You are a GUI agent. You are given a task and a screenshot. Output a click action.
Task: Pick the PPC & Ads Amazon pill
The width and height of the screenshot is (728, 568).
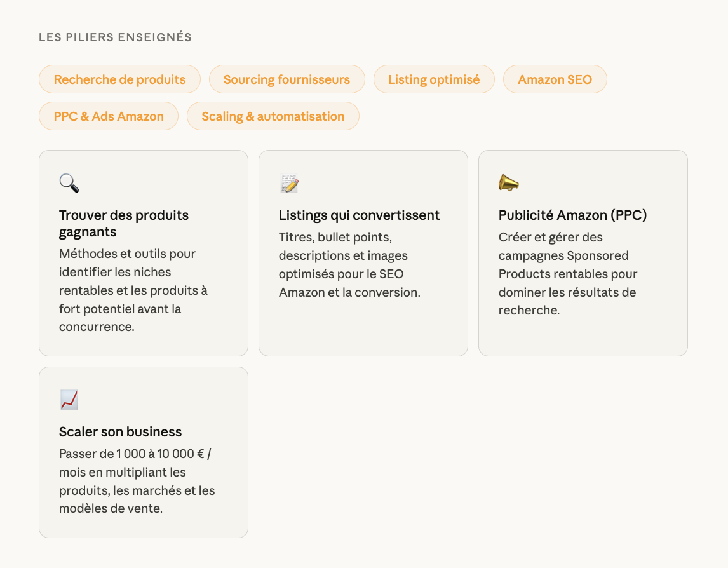tap(109, 116)
